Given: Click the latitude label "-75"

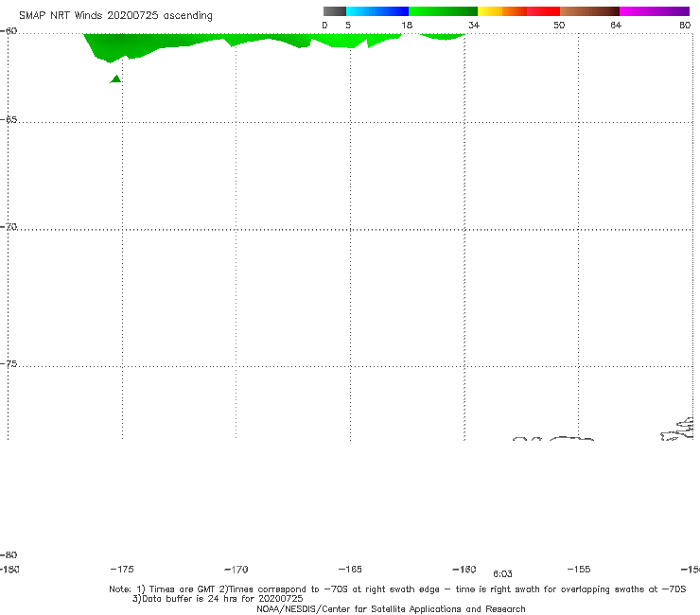Looking at the screenshot, I should tap(9, 364).
